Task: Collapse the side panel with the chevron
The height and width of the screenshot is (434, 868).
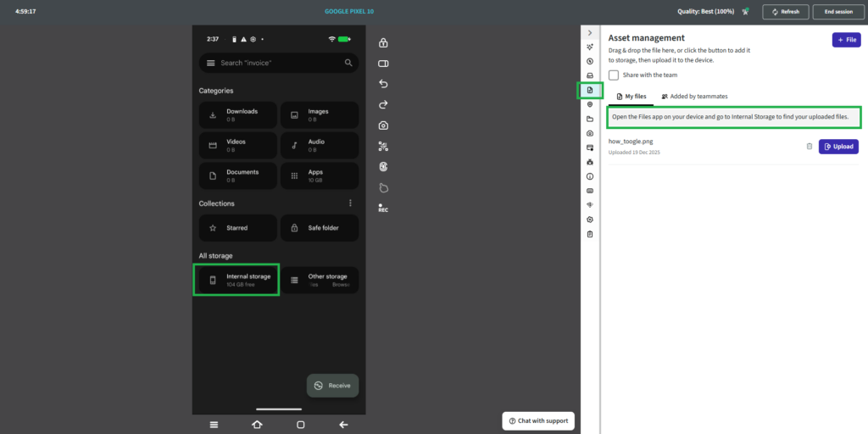Action: (590, 32)
